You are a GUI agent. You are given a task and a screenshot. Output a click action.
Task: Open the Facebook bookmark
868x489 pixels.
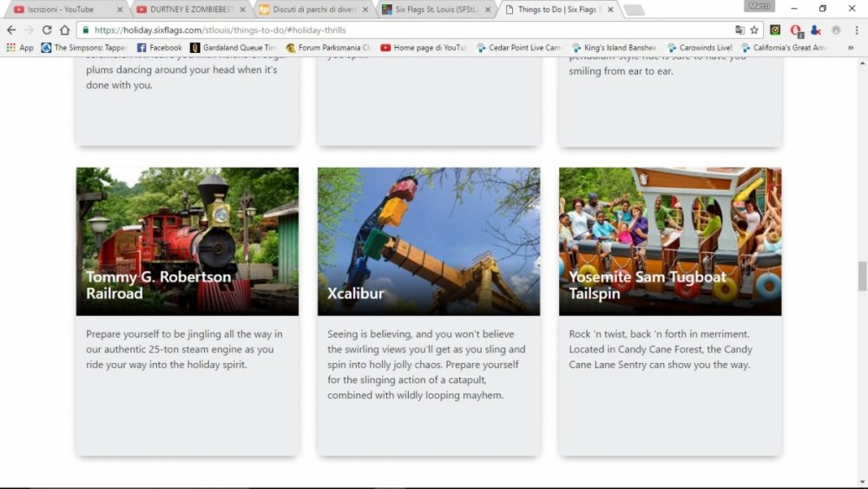[159, 48]
